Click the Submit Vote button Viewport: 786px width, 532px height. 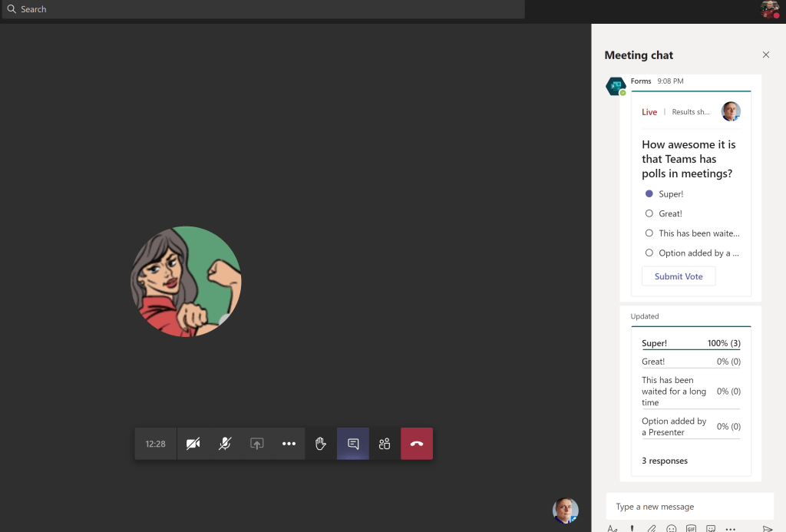[x=679, y=276]
